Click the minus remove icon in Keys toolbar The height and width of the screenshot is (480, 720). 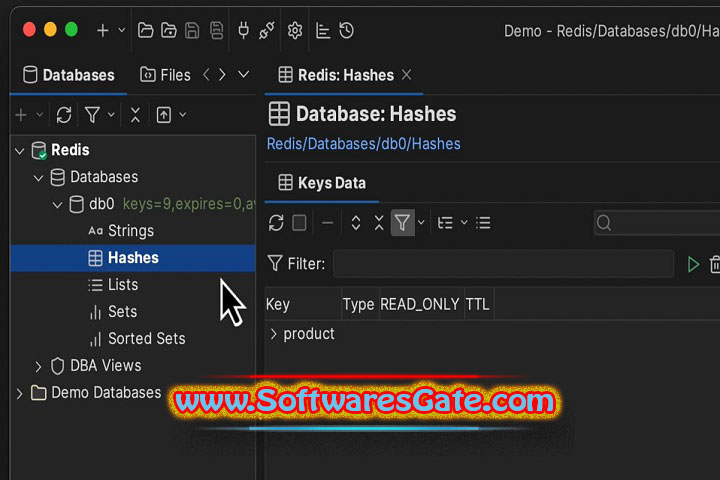pyautogui.click(x=327, y=223)
